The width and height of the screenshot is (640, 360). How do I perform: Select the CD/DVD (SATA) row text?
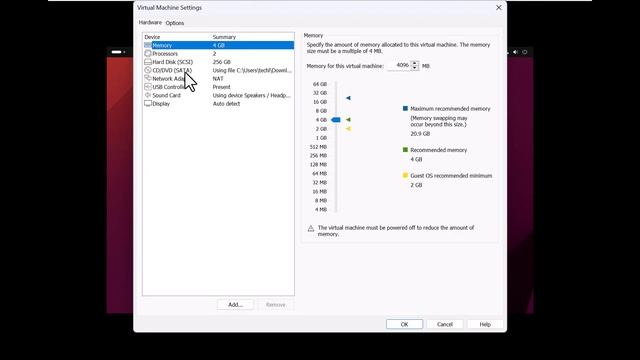pos(172,70)
